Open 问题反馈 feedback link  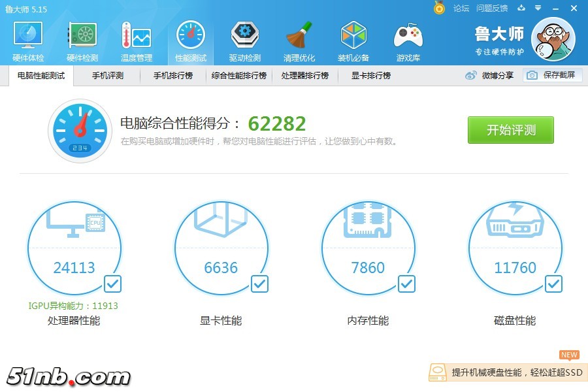(492, 8)
